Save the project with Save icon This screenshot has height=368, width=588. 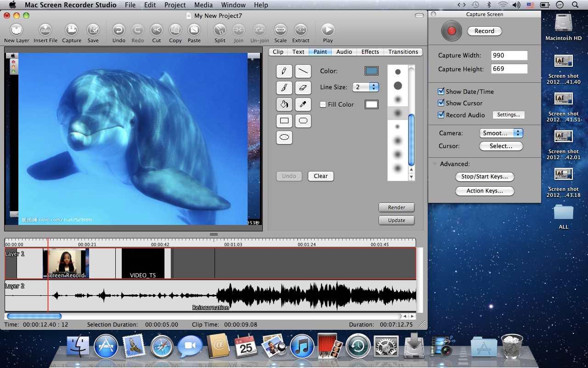[x=93, y=30]
